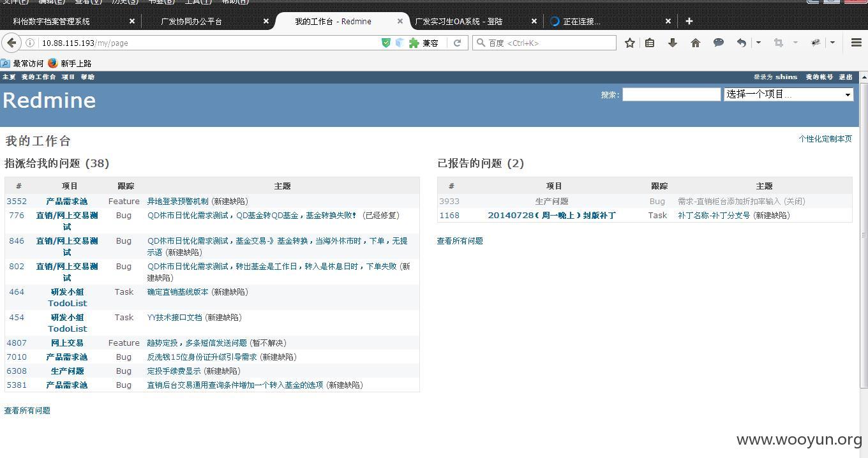Bookmark this page with the star icon
The image size is (868, 458).
coord(630,43)
